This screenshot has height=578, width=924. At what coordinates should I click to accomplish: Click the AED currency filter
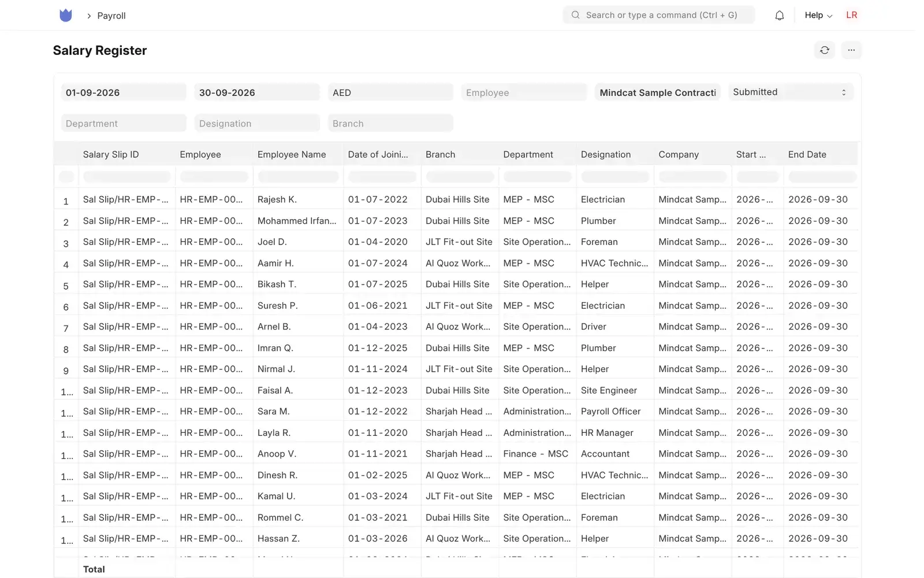[390, 92]
